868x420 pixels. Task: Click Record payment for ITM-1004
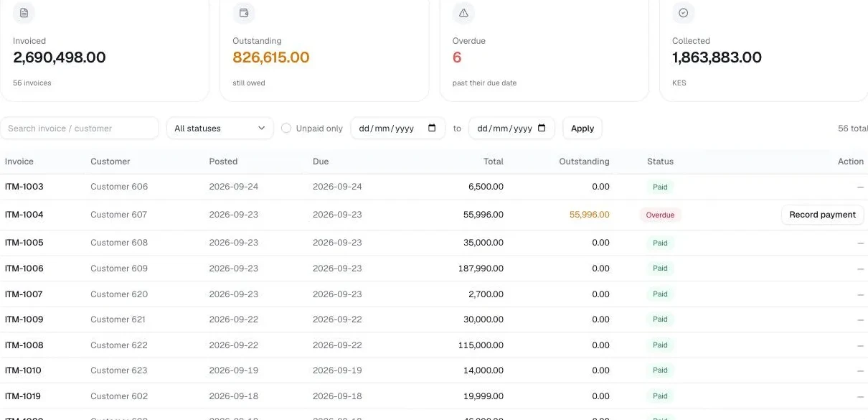[822, 215]
